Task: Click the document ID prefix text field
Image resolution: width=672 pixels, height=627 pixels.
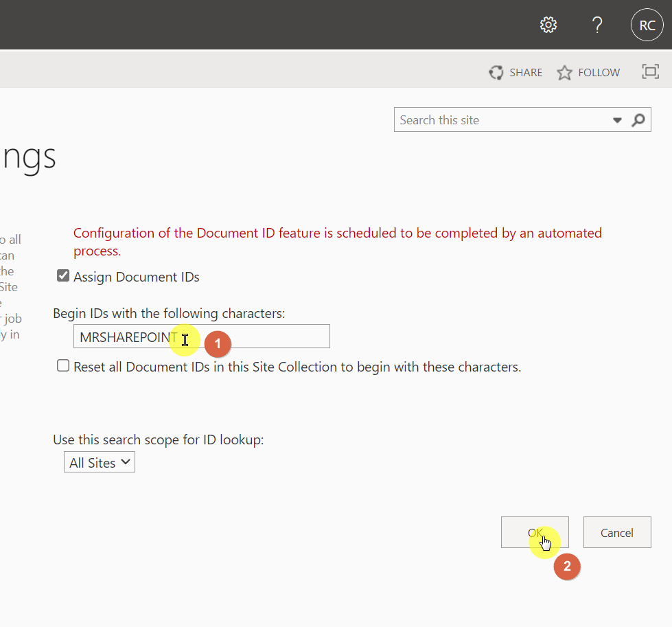Action: click(x=201, y=337)
